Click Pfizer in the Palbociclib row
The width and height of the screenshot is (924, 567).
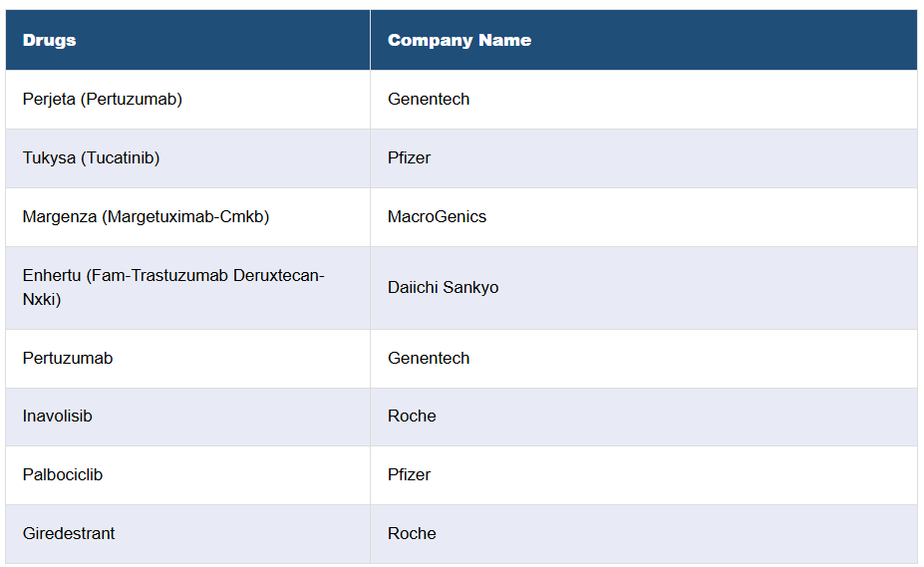(410, 475)
